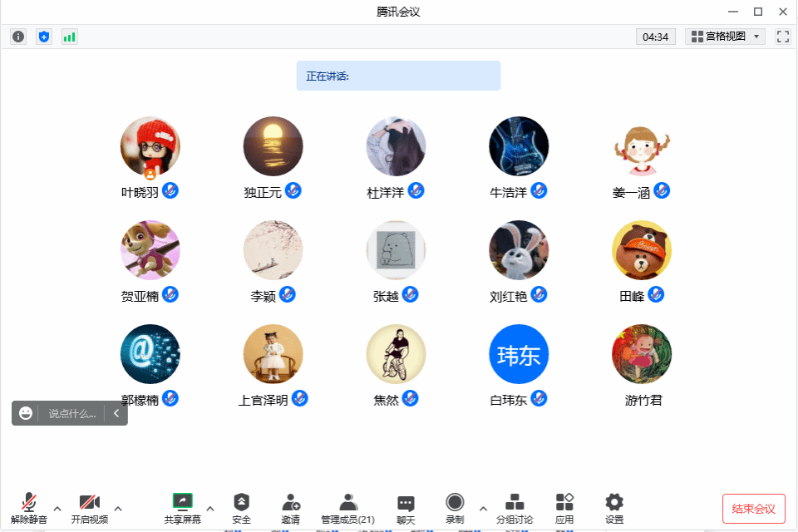Open 分组讨论 breakout rooms

click(515, 508)
